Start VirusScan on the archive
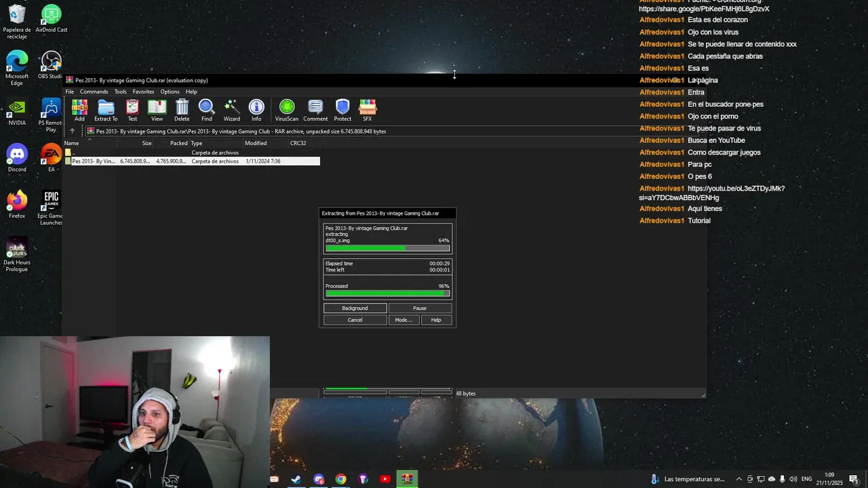Image resolution: width=868 pixels, height=488 pixels. [x=287, y=110]
